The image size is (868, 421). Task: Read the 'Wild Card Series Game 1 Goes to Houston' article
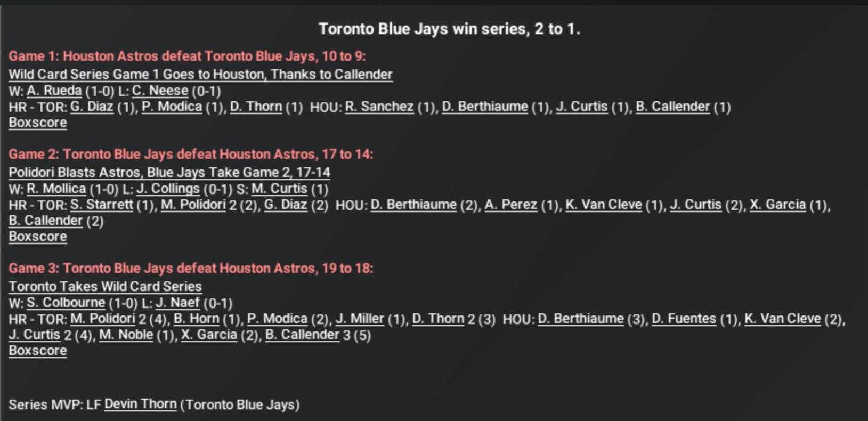[200, 75]
